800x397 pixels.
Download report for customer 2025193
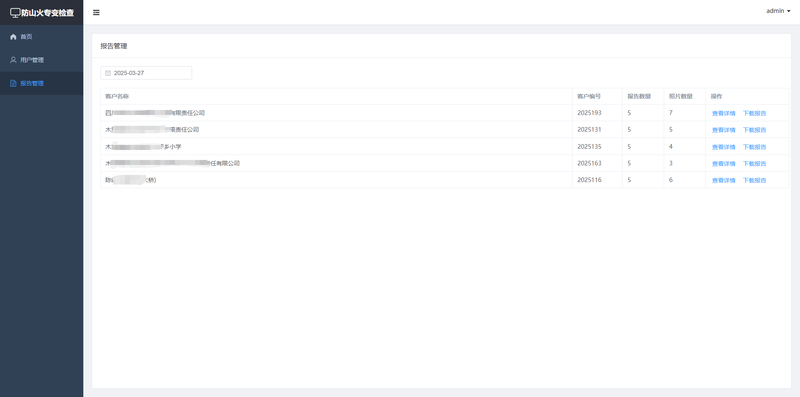point(754,113)
